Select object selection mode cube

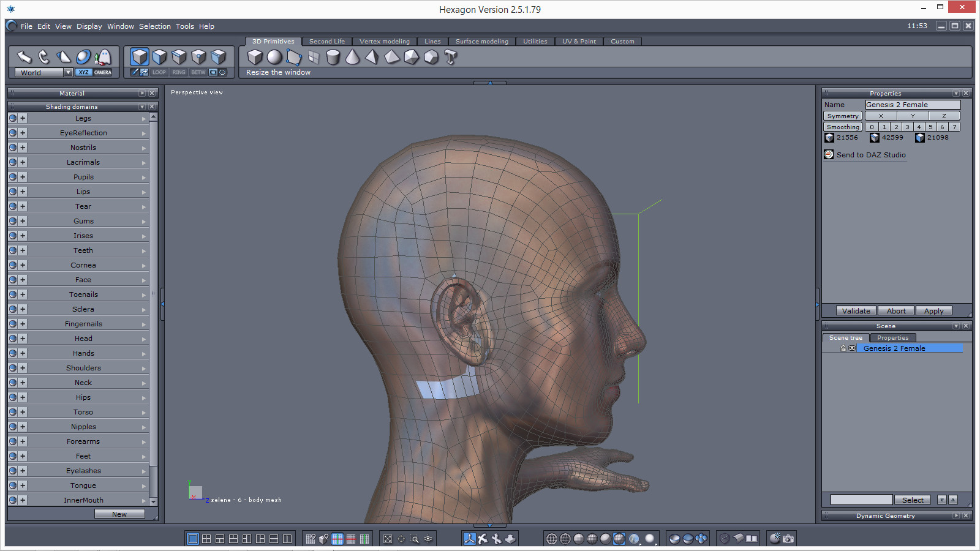140,57
